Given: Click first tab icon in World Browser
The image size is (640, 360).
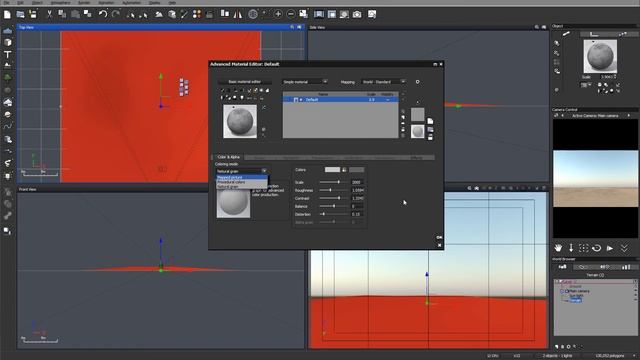Looking at the screenshot, I should tap(563, 267).
